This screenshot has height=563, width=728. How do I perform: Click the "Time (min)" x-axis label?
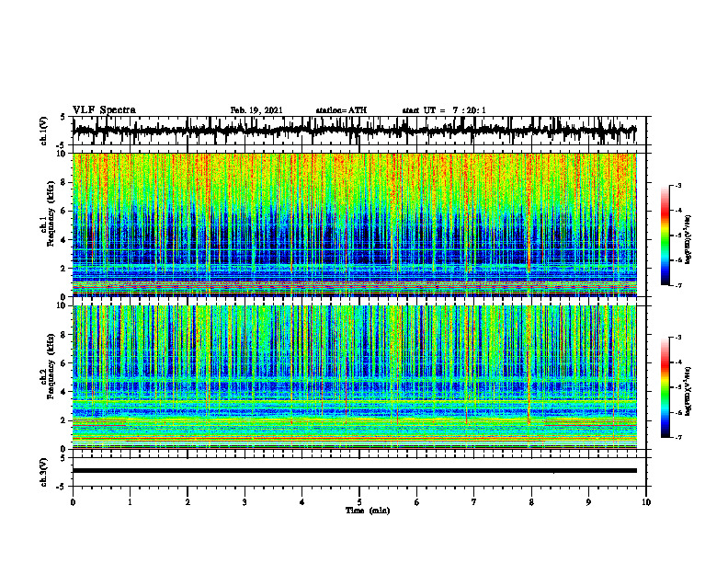tap(368, 511)
